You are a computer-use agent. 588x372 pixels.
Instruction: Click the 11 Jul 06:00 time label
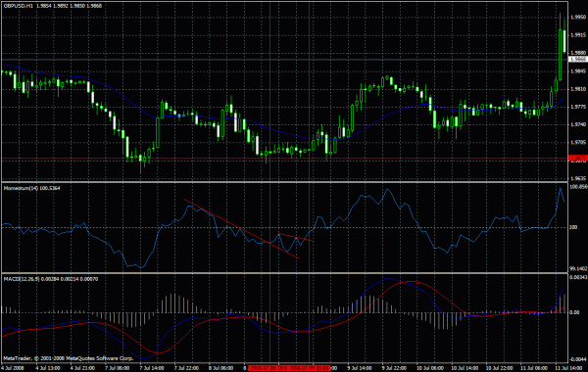[534, 368]
